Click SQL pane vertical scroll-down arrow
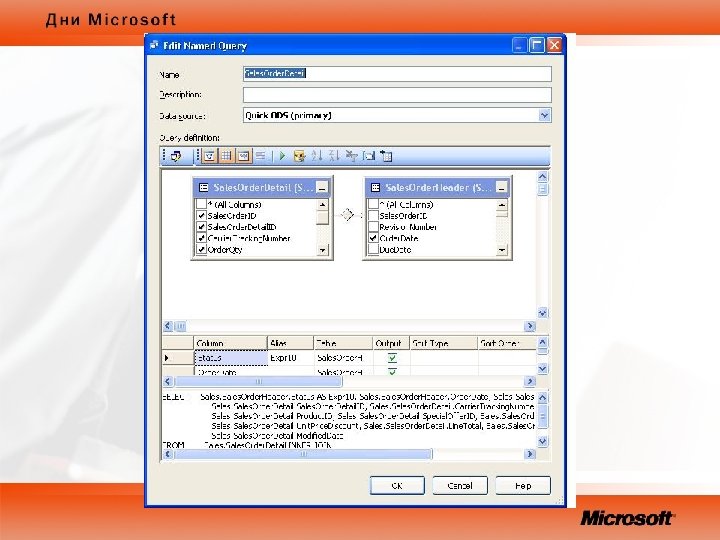This screenshot has height=540, width=720. click(542, 441)
